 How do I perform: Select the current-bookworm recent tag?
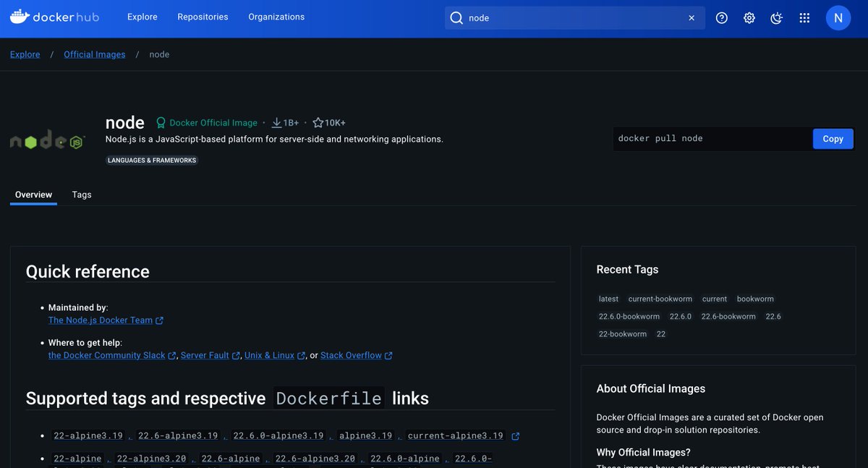(x=660, y=299)
